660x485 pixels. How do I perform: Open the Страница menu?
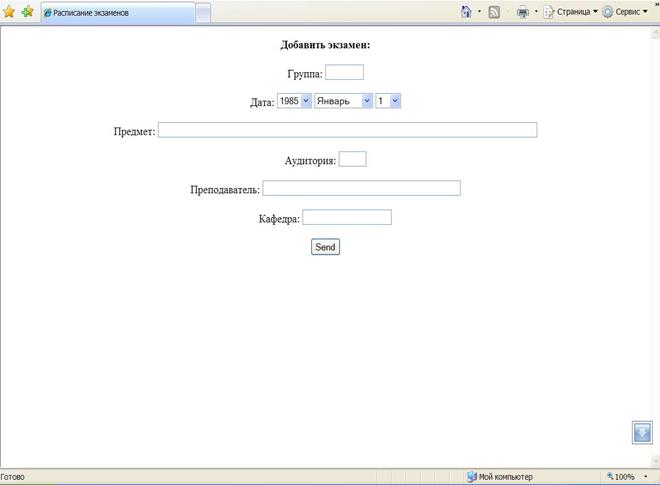point(571,12)
